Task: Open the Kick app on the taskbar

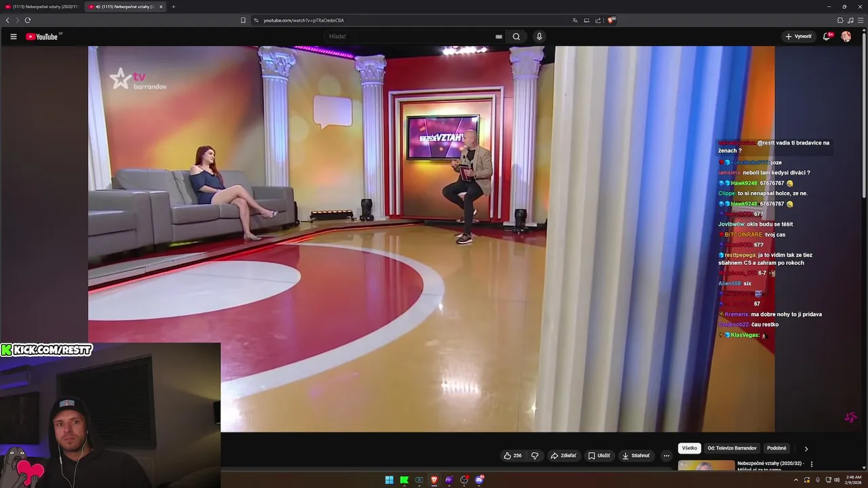Action: pos(404,480)
